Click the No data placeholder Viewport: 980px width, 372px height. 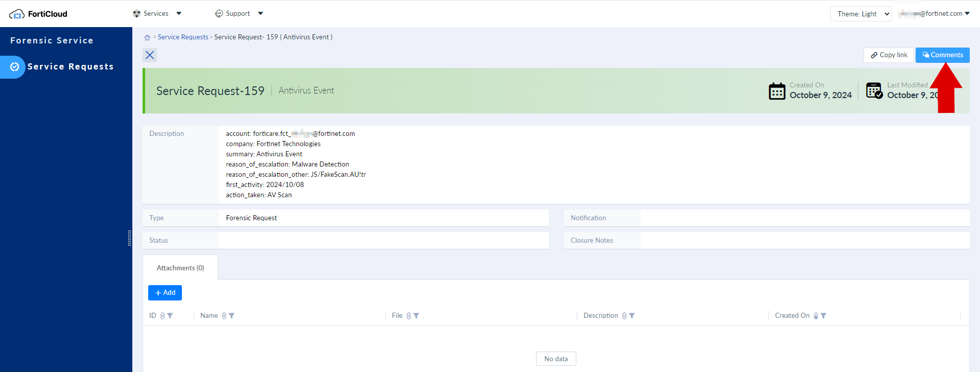(556, 359)
